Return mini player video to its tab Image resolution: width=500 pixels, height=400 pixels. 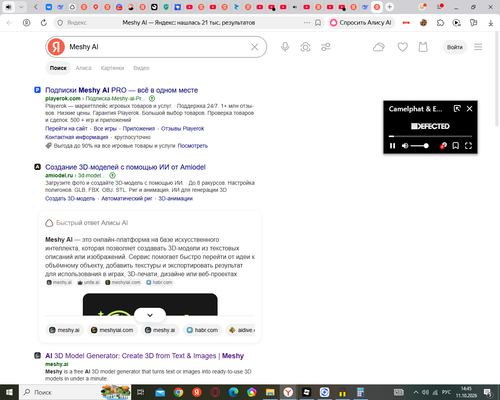pos(457,109)
